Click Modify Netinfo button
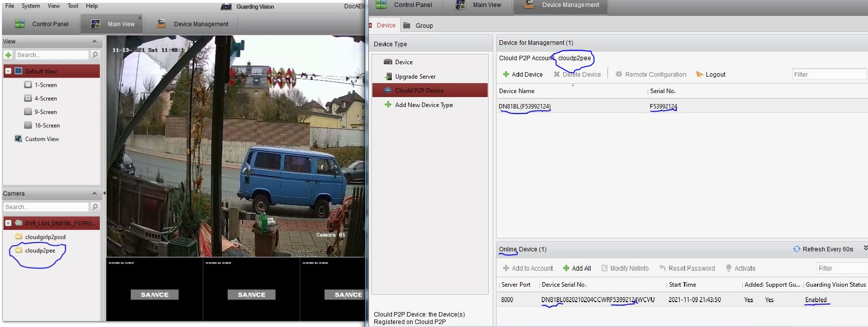Screen dimensions: 868x327 point(625,268)
